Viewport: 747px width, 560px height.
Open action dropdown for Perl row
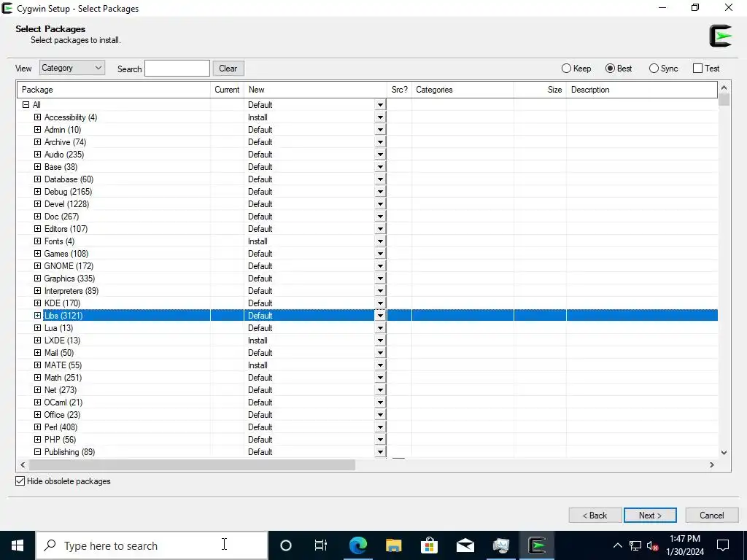pyautogui.click(x=380, y=427)
